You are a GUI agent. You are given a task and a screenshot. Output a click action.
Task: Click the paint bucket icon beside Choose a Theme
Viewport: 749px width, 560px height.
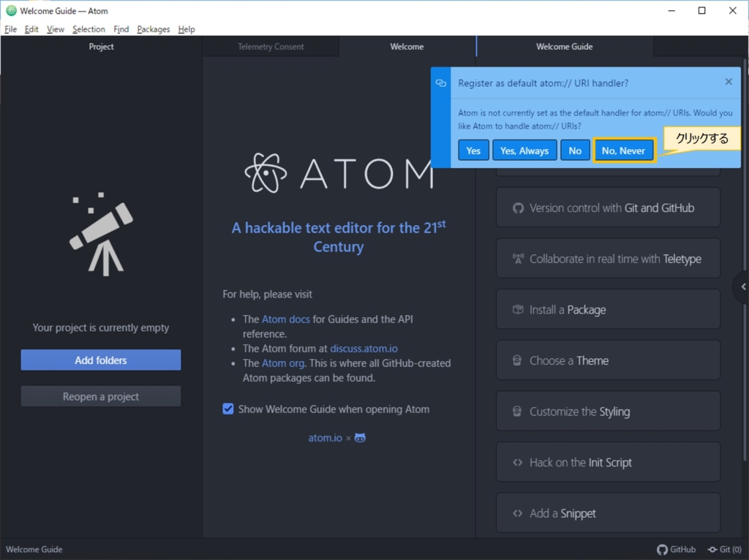pyautogui.click(x=517, y=360)
